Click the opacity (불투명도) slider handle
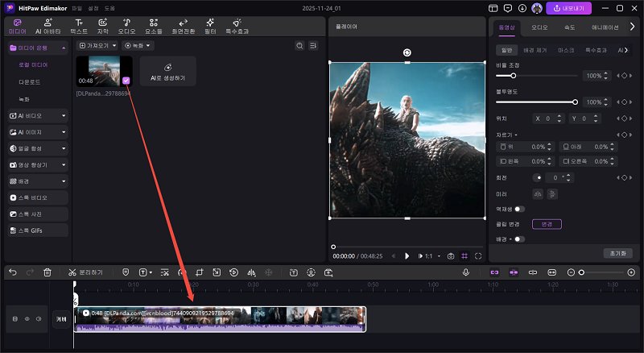Viewport: 644px width, 353px height. pyautogui.click(x=575, y=102)
